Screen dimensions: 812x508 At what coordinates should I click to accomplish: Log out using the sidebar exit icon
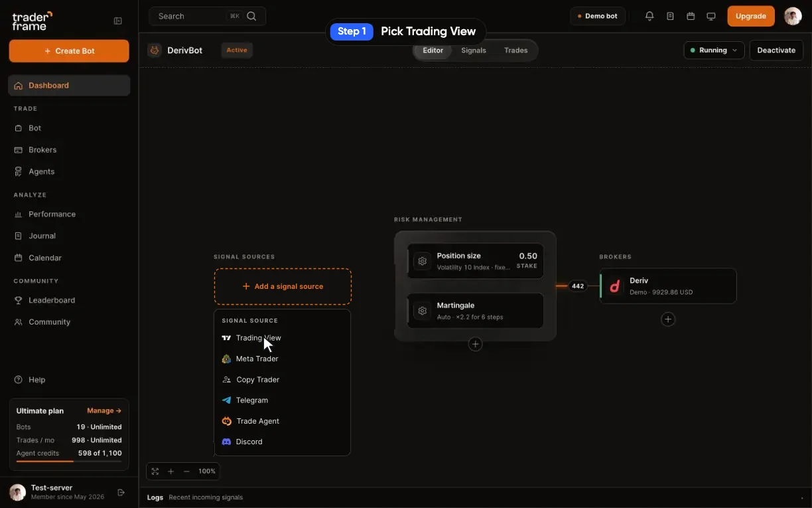tap(121, 493)
